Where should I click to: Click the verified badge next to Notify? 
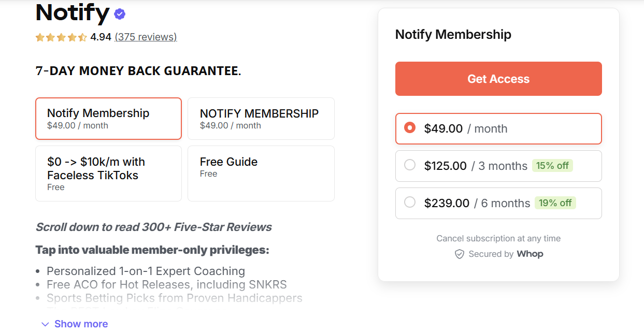(119, 13)
